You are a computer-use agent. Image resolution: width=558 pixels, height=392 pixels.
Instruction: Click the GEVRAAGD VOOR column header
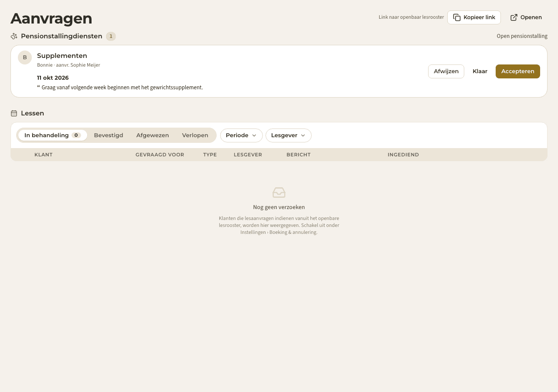[160, 155]
